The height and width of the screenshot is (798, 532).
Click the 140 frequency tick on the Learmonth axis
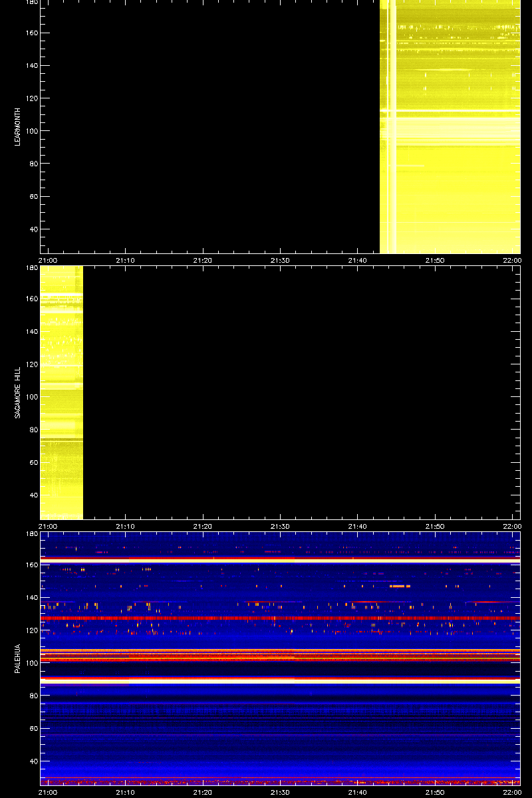click(31, 65)
